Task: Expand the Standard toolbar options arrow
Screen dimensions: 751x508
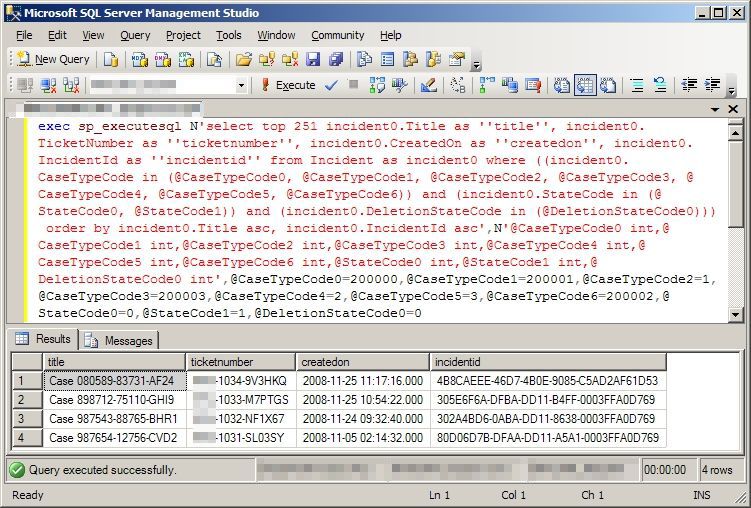Action: pos(476,64)
